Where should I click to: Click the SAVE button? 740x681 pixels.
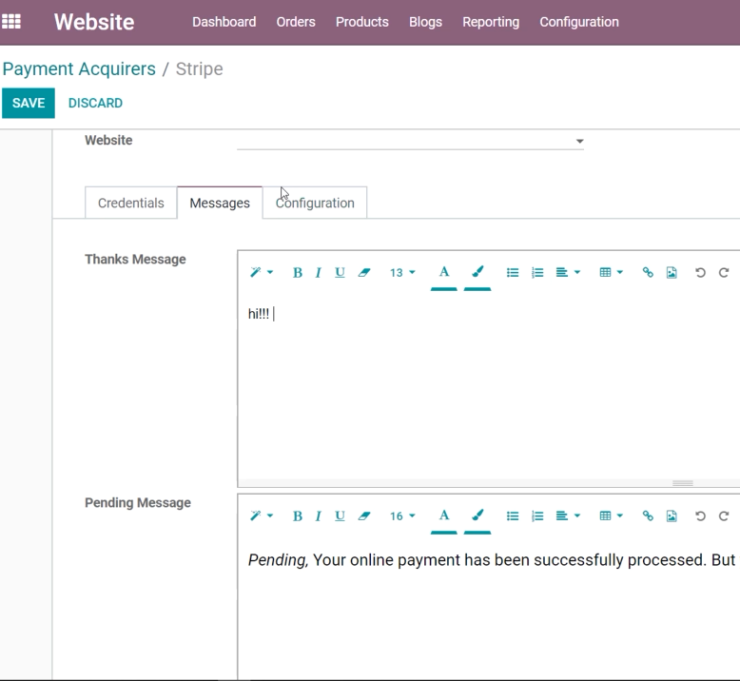pyautogui.click(x=28, y=103)
